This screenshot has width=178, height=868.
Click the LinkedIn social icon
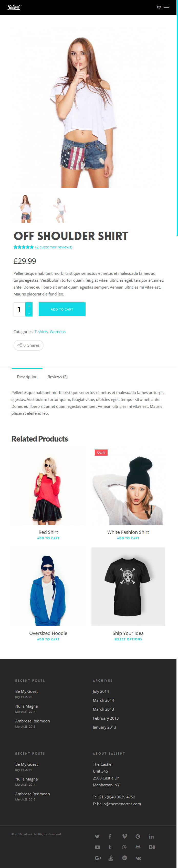click(x=151, y=836)
